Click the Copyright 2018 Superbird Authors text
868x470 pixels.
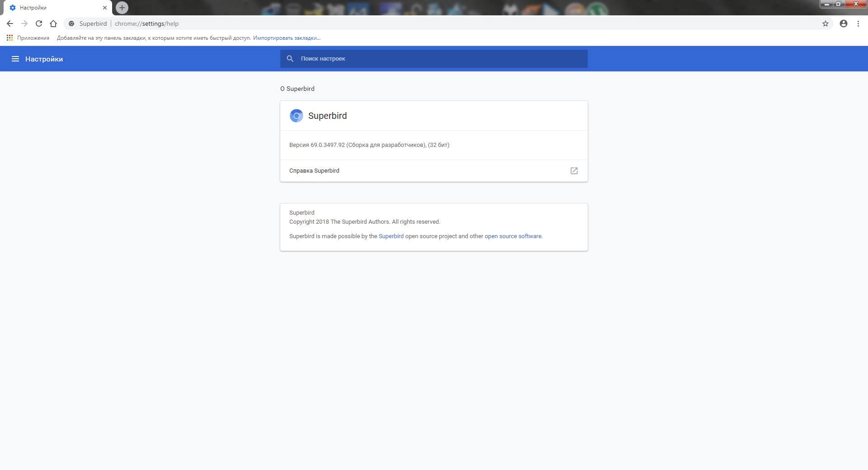click(x=365, y=222)
